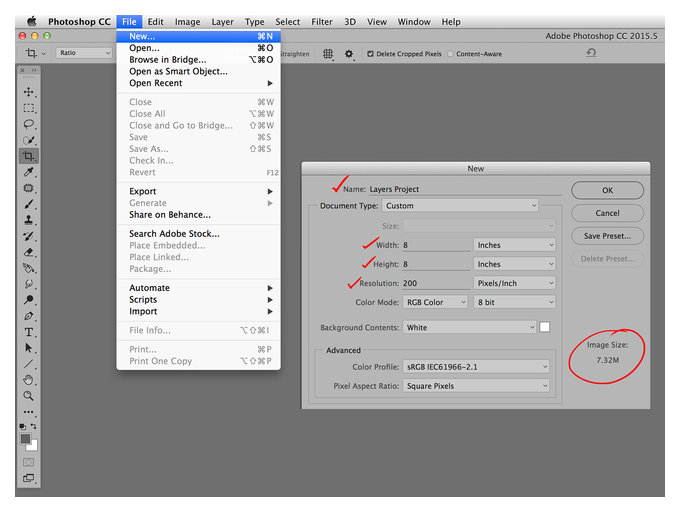Open the Filter menu

pos(322,22)
